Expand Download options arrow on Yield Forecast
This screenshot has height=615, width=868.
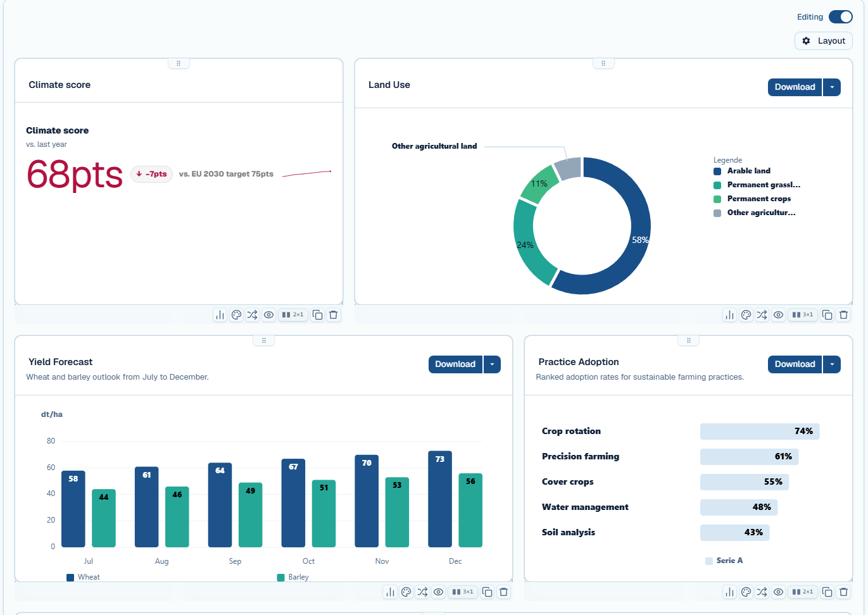(x=493, y=364)
